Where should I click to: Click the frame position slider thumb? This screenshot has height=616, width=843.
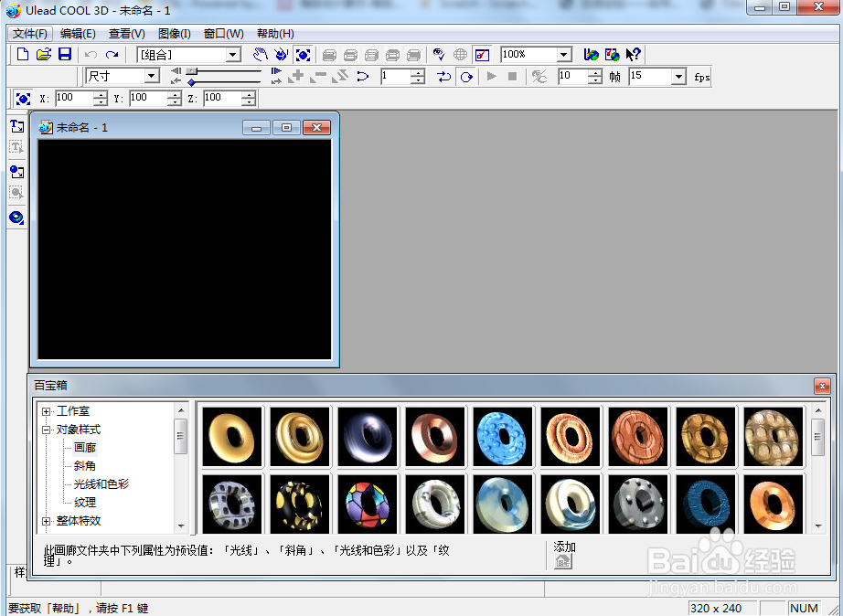(192, 71)
